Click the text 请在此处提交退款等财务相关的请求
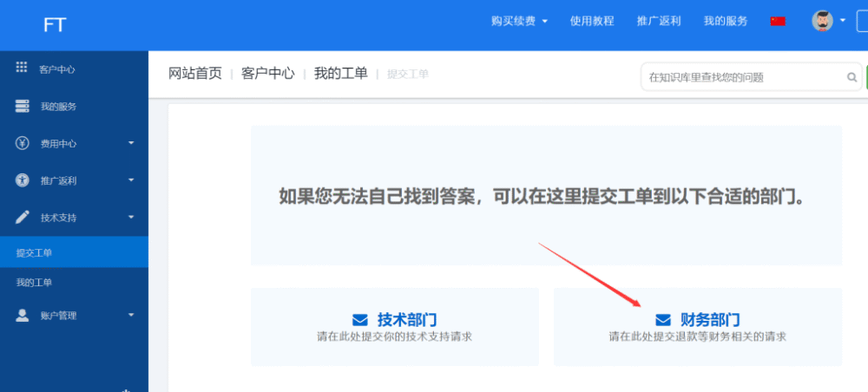Screen dimensions: 868x392 click(698, 336)
